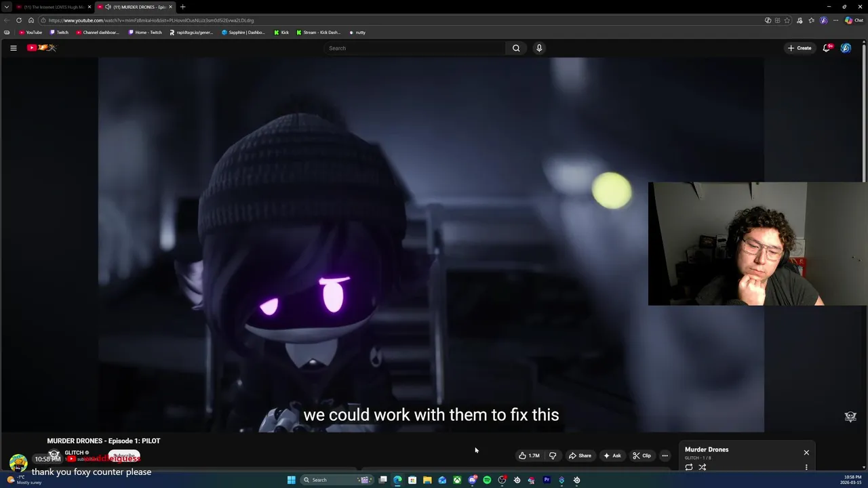868x488 pixels.
Task: Like the video (1.7M thumbs up)
Action: pyautogui.click(x=529, y=455)
